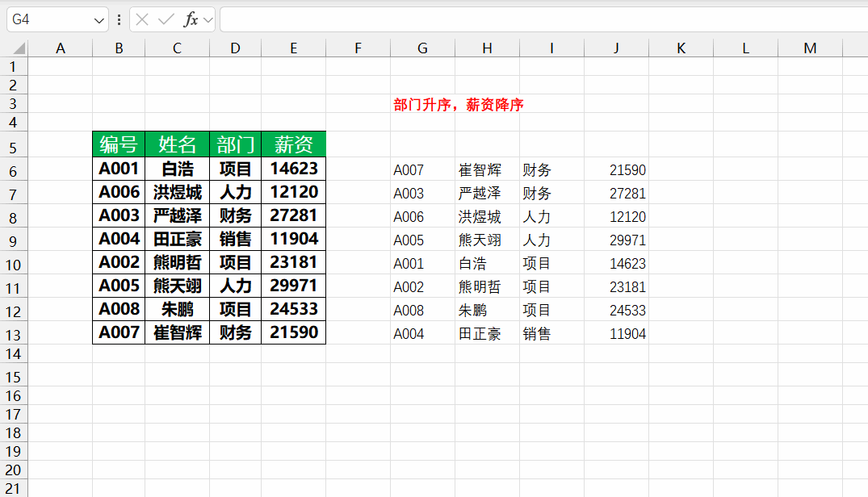This screenshot has width=868, height=497.
Task: Select column K header
Action: (681, 48)
